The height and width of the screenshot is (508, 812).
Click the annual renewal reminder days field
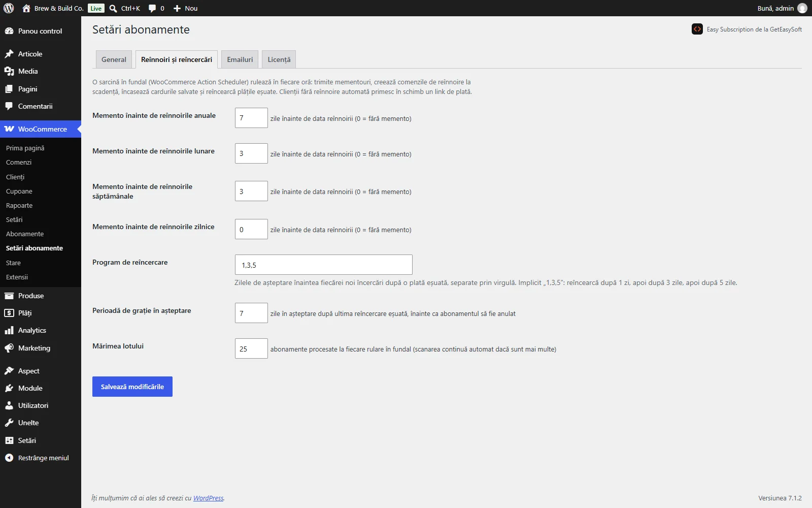251,118
